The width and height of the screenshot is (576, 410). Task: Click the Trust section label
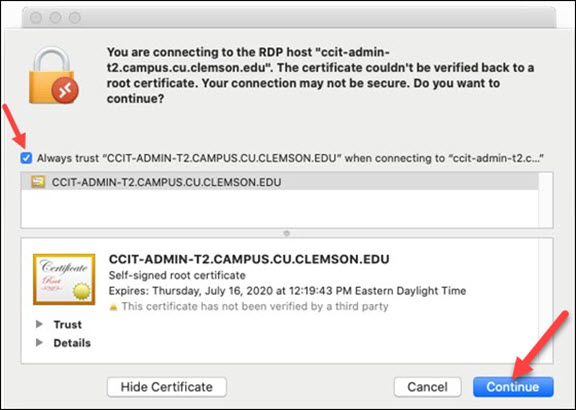tap(68, 324)
